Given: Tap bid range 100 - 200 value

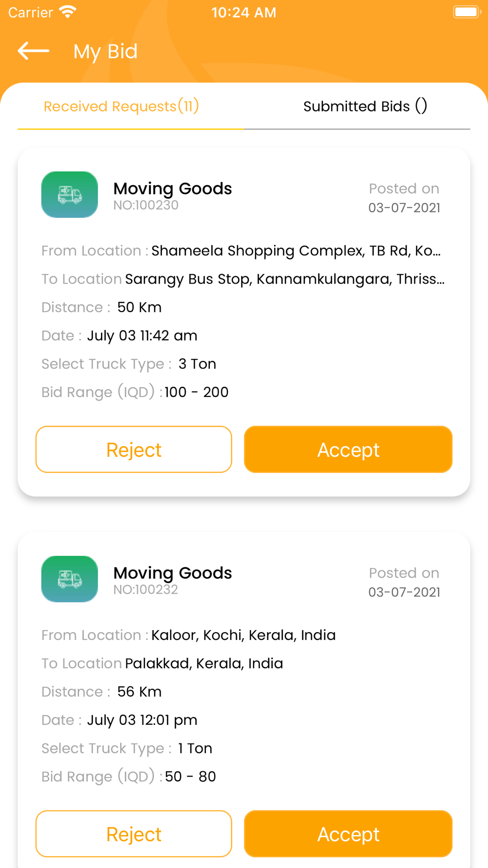Looking at the screenshot, I should 197,392.
